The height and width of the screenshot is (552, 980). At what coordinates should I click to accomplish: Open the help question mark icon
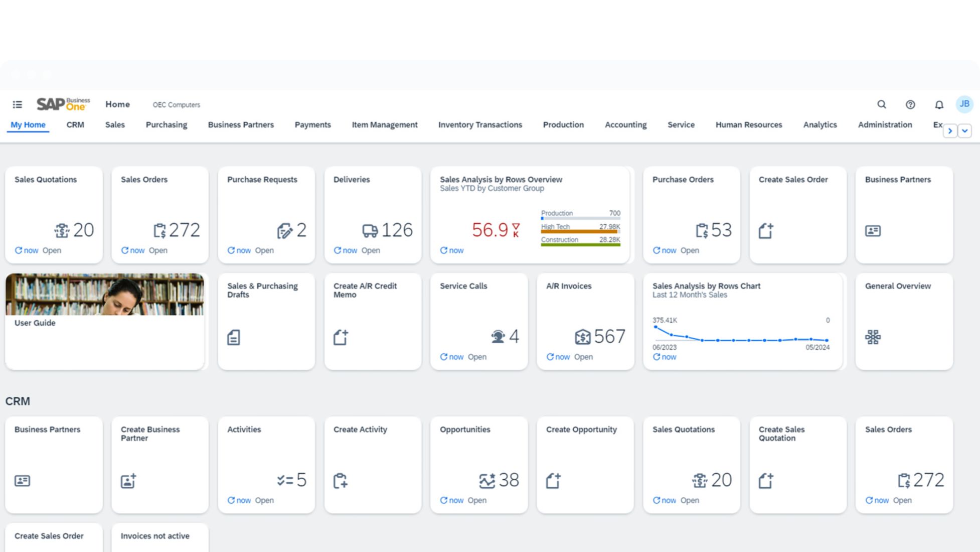pos(910,104)
